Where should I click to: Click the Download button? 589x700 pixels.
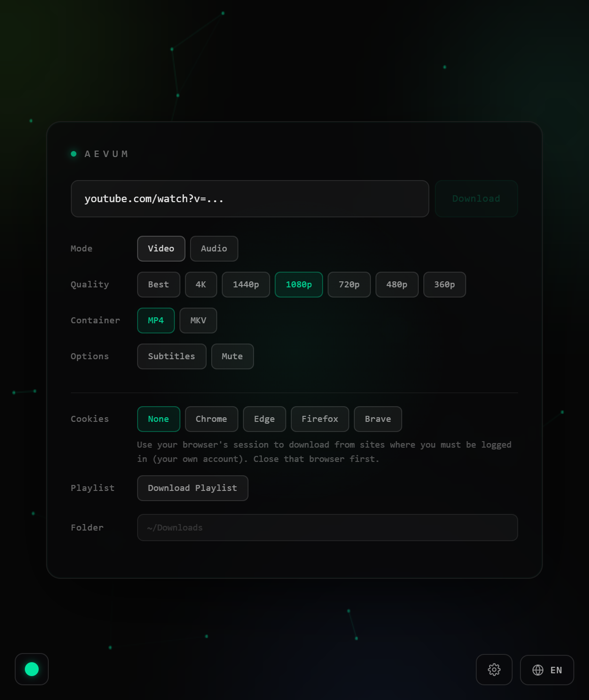tap(476, 198)
